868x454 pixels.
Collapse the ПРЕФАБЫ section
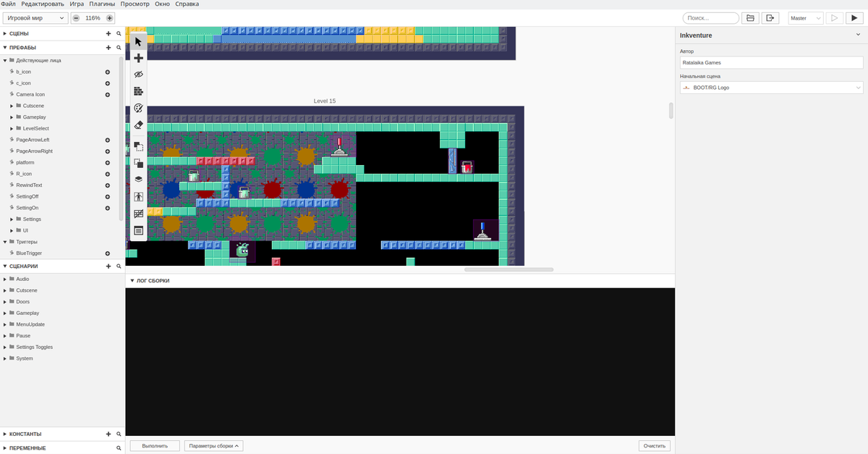pyautogui.click(x=5, y=47)
